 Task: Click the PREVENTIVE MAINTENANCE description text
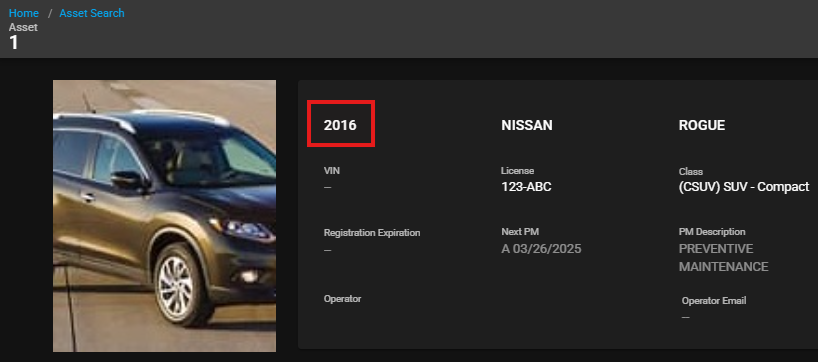point(723,258)
